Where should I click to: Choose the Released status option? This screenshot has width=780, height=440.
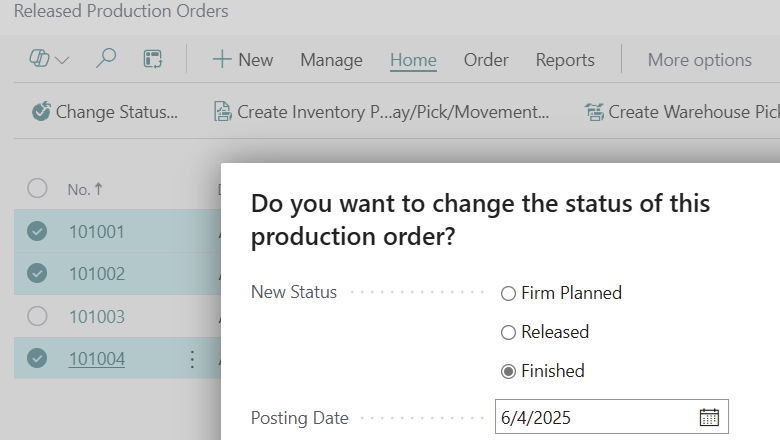click(508, 333)
